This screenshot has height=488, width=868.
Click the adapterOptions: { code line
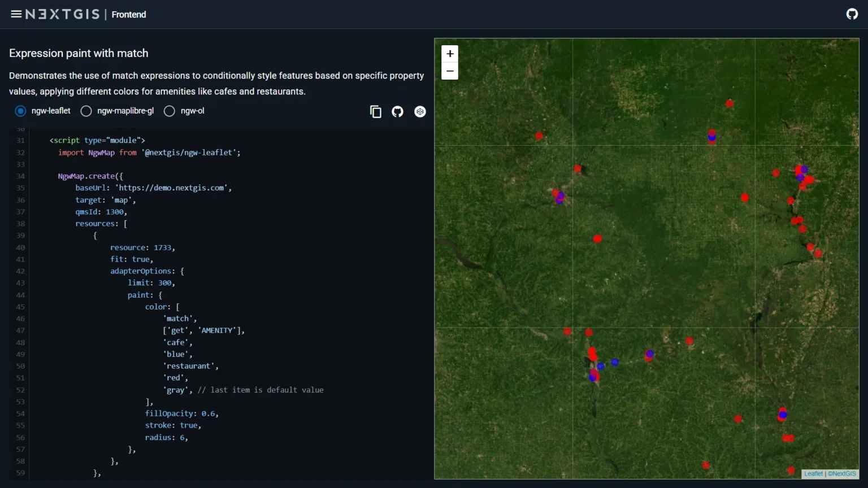pyautogui.click(x=147, y=271)
